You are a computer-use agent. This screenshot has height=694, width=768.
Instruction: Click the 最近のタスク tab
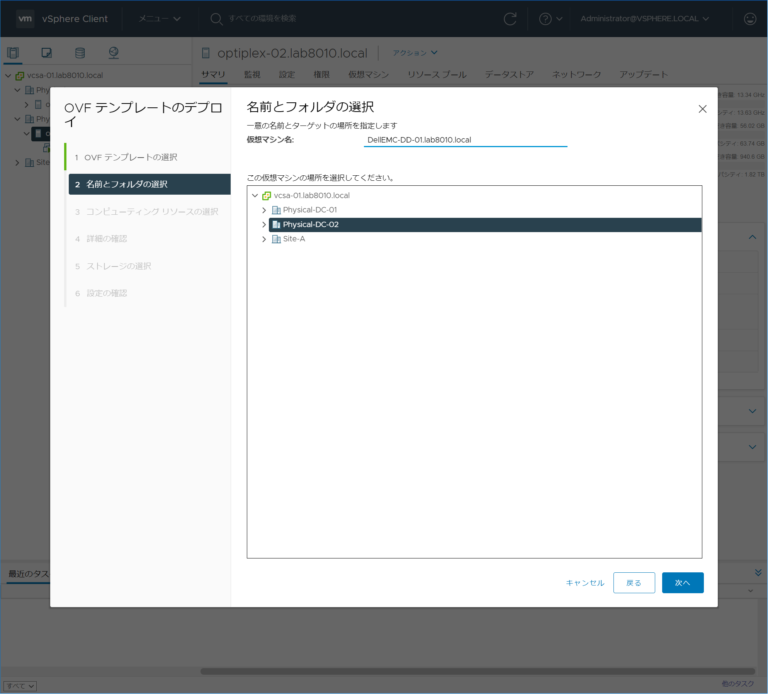[28, 574]
